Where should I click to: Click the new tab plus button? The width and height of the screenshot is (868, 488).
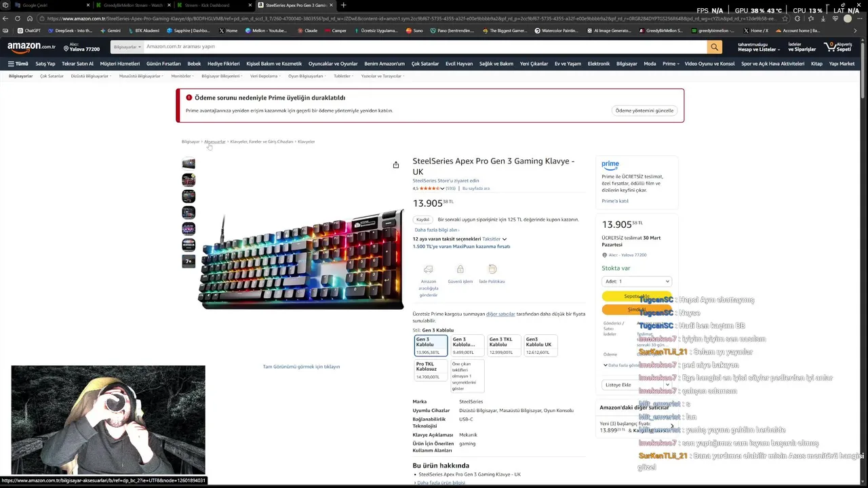point(343,5)
